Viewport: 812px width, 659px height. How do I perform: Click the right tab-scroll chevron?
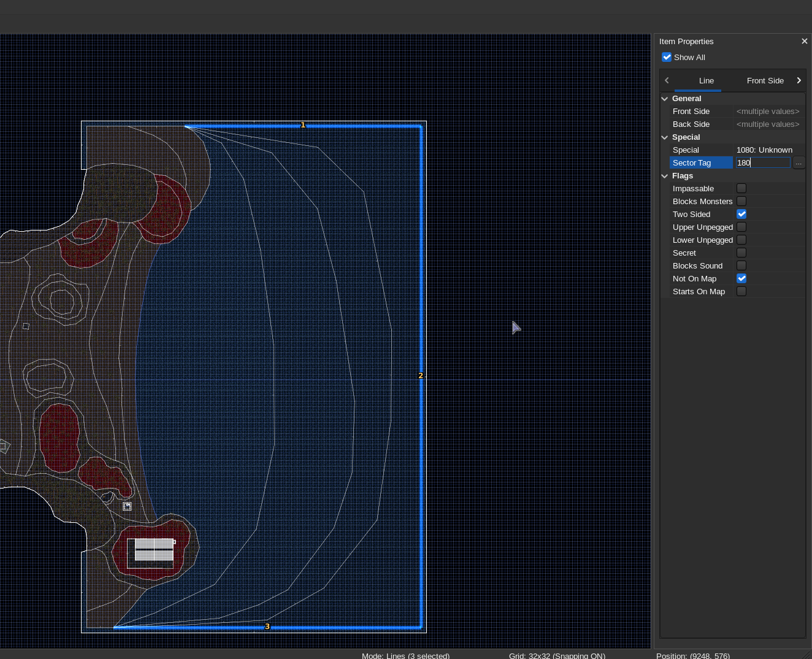pos(799,80)
